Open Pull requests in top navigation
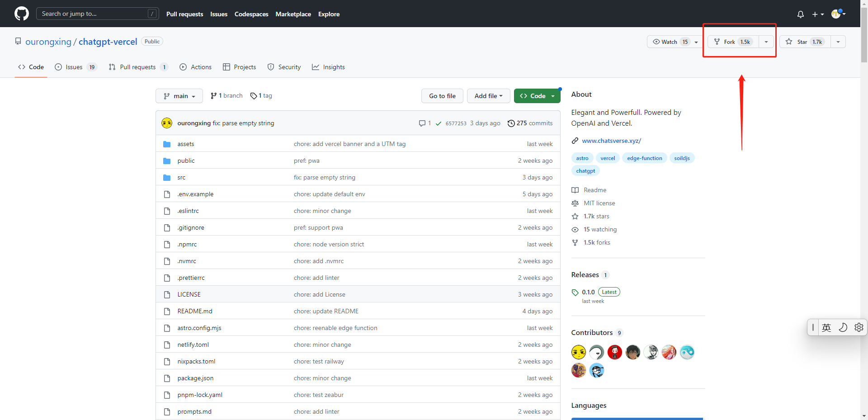The height and width of the screenshot is (420, 868). [x=184, y=14]
